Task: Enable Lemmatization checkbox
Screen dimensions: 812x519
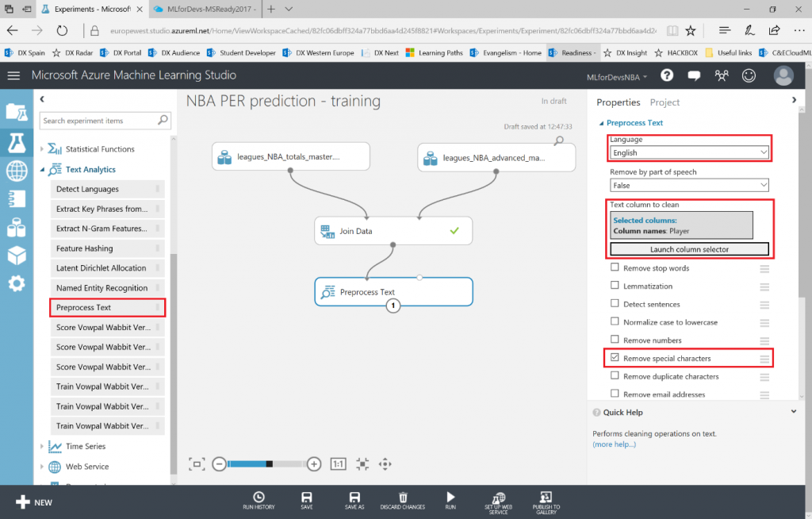Action: click(x=615, y=285)
